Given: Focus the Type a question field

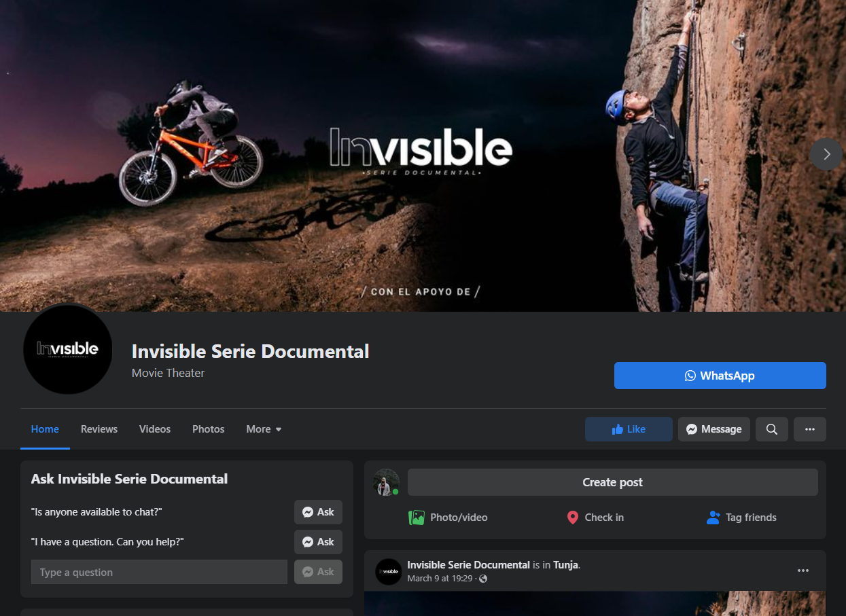Looking at the screenshot, I should [159, 572].
